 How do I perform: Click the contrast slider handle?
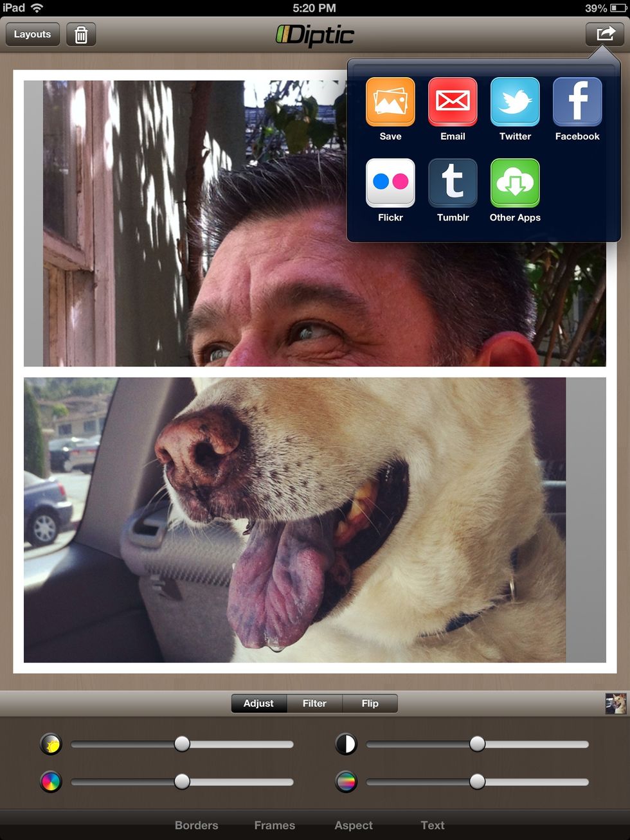[x=477, y=744]
